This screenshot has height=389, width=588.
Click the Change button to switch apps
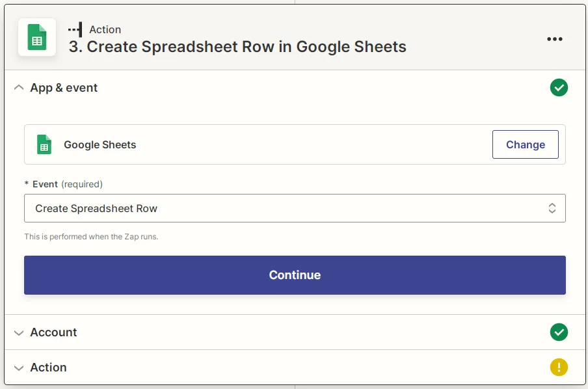[525, 144]
